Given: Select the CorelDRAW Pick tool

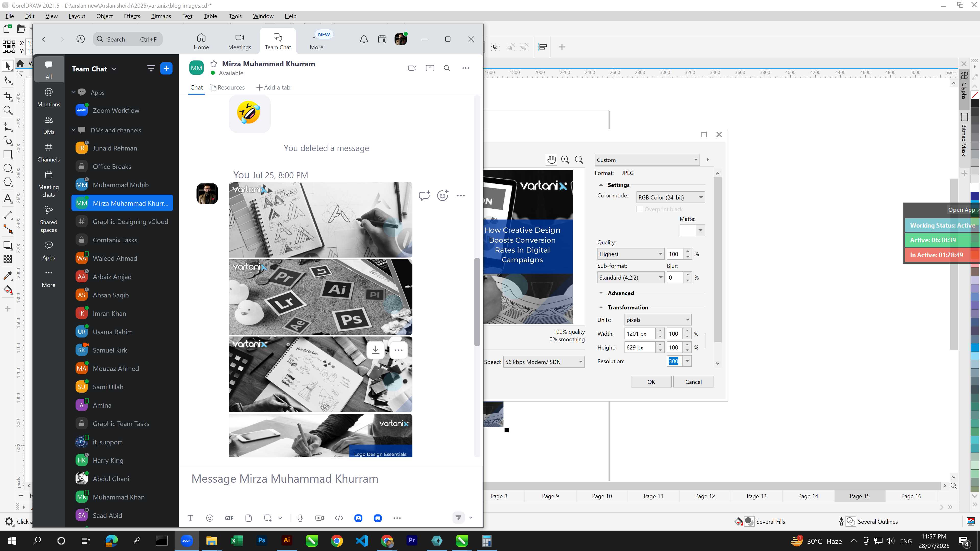Looking at the screenshot, I should coord(8,65).
